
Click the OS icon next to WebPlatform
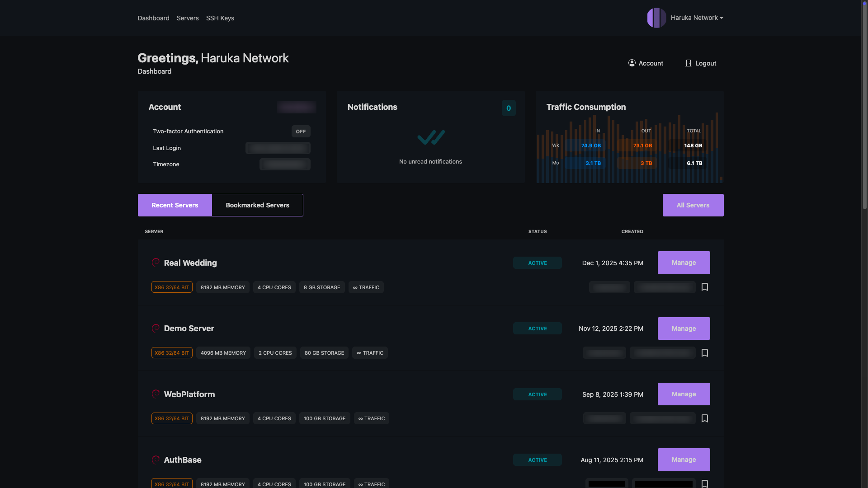(x=156, y=394)
